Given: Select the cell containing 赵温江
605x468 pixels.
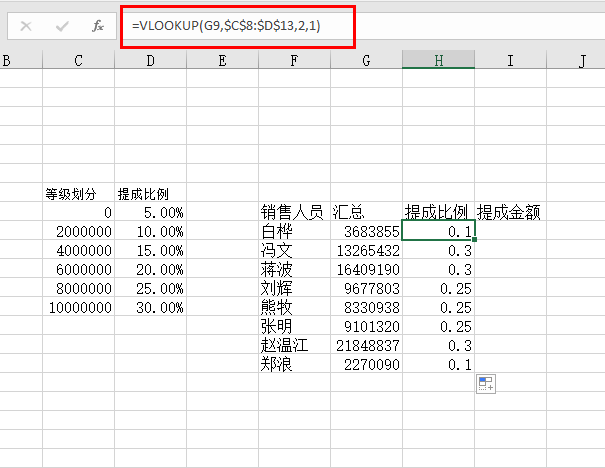Looking at the screenshot, I should (293, 346).
